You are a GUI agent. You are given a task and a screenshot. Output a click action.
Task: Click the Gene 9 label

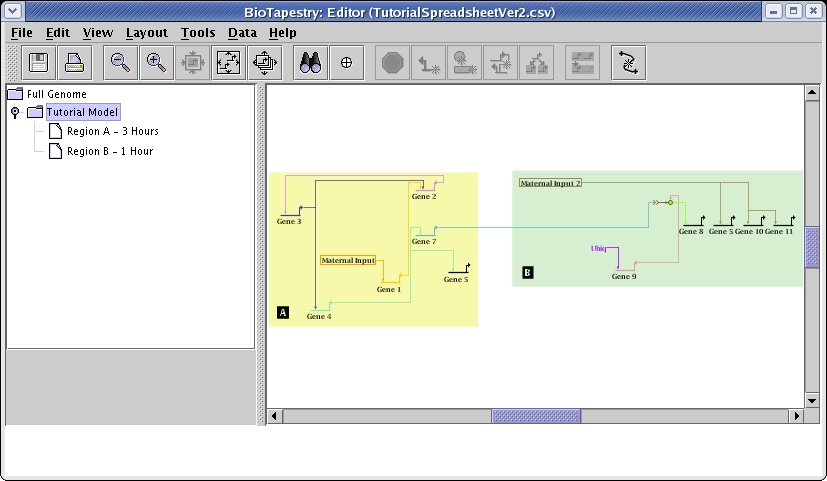[623, 276]
